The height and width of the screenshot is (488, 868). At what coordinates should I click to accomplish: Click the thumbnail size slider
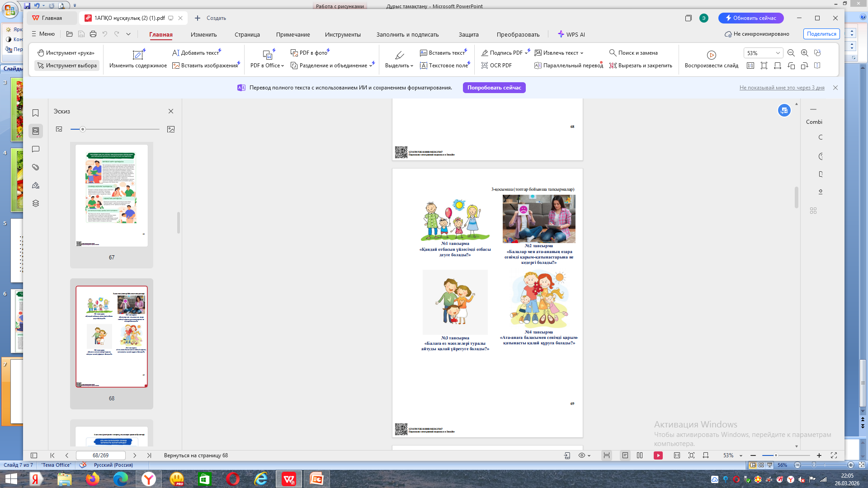click(x=83, y=129)
